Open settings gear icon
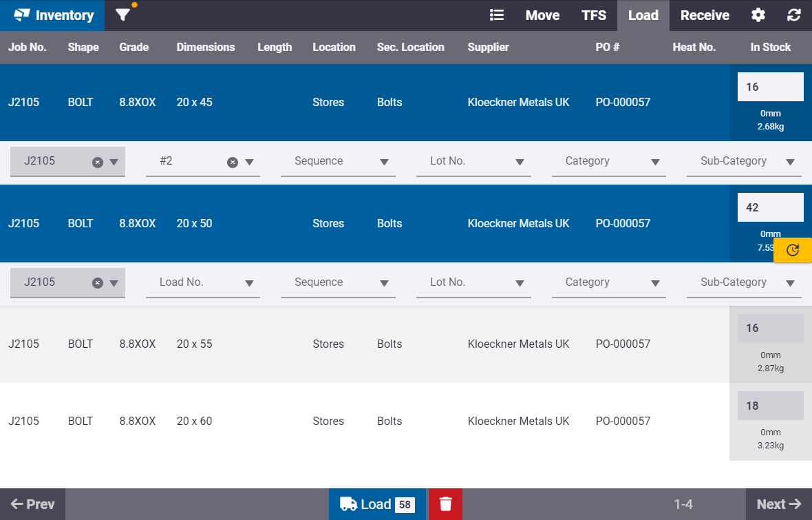The height and width of the screenshot is (520, 812). pos(758,15)
